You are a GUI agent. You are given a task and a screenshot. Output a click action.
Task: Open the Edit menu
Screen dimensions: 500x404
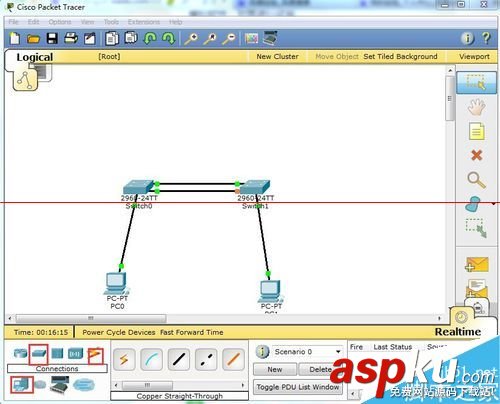tap(33, 22)
